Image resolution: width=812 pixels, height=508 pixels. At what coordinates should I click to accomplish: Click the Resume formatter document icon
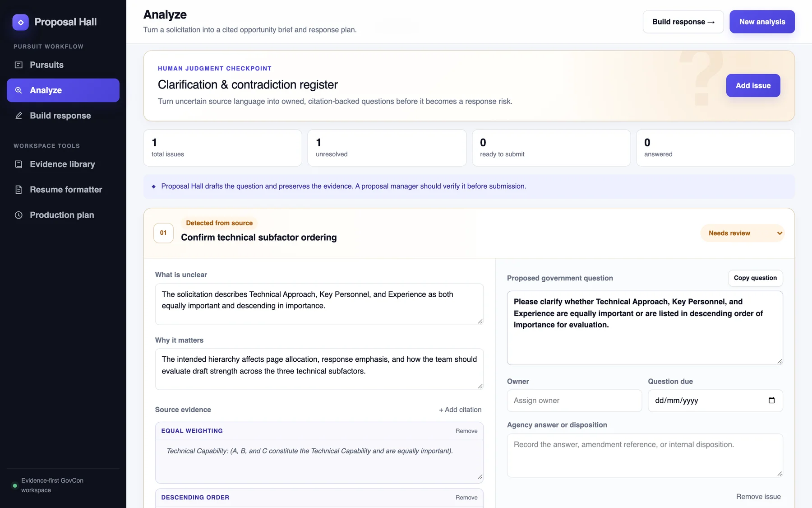pyautogui.click(x=18, y=190)
